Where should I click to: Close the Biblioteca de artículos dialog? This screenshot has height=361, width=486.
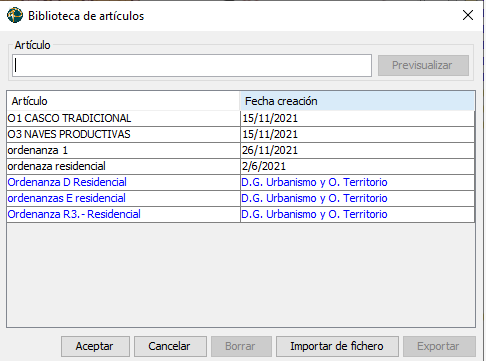pos(468,15)
